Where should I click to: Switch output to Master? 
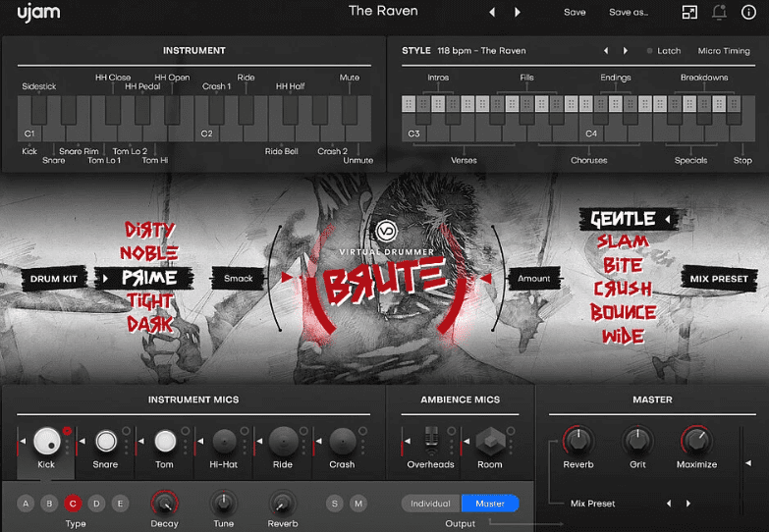[489, 504]
